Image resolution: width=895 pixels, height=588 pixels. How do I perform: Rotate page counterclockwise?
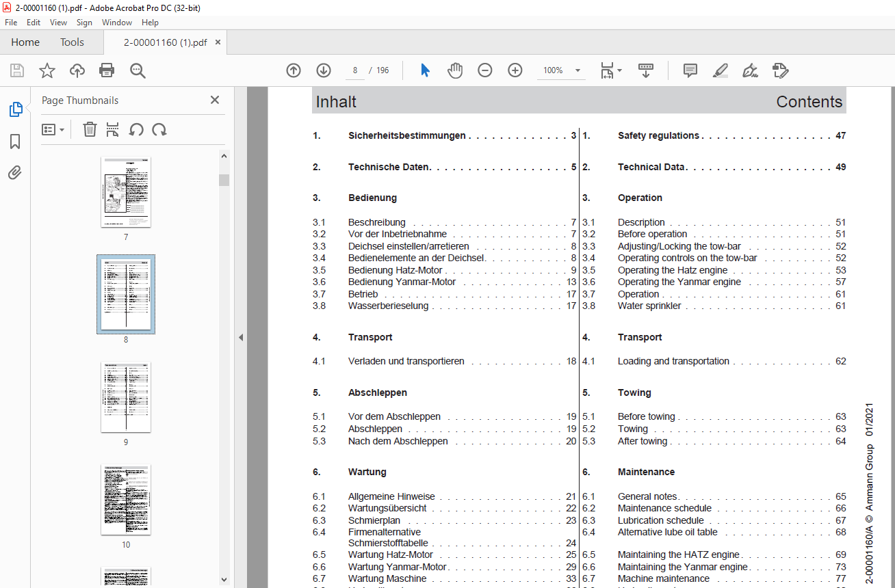(x=136, y=129)
